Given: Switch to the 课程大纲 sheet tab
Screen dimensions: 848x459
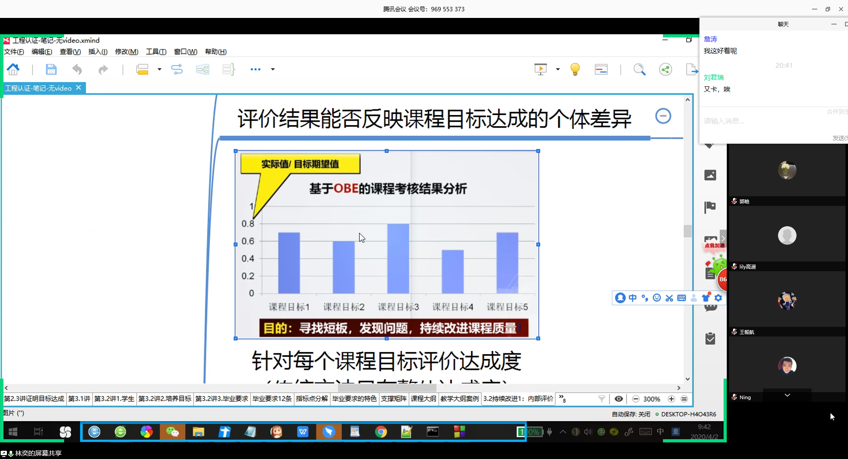Looking at the screenshot, I should 423,399.
